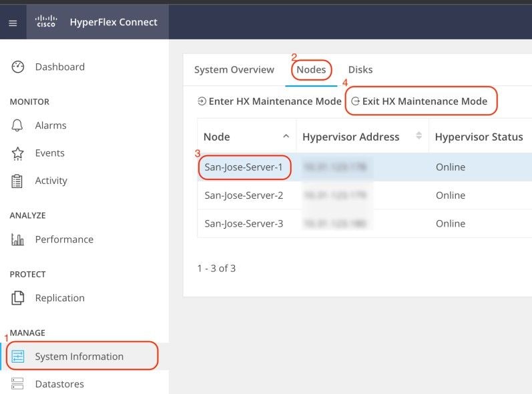Switch to Nodes tab

[x=311, y=69]
